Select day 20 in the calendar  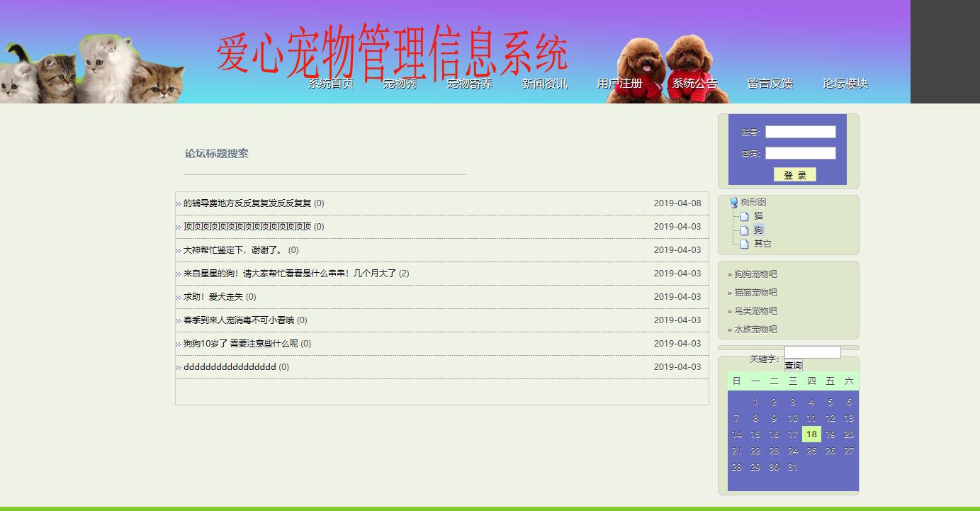pyautogui.click(x=849, y=434)
